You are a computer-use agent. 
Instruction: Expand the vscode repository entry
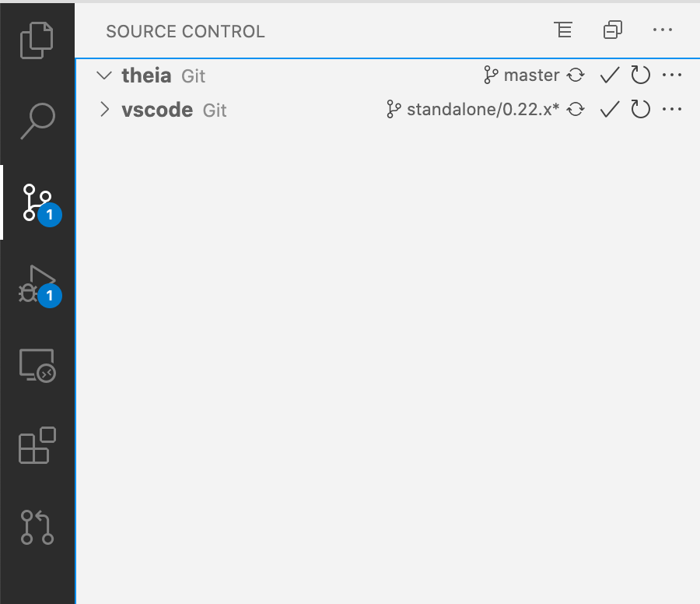(x=103, y=110)
